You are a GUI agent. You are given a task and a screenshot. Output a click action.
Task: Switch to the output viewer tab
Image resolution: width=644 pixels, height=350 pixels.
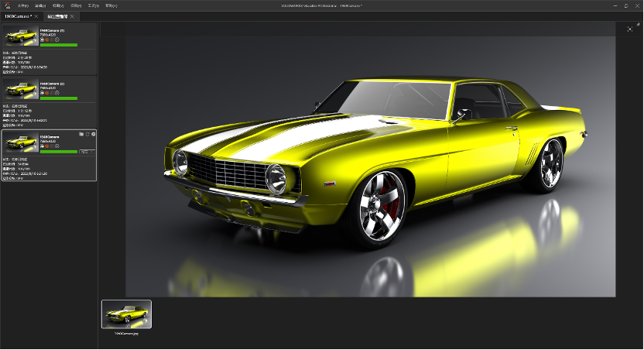coord(57,15)
